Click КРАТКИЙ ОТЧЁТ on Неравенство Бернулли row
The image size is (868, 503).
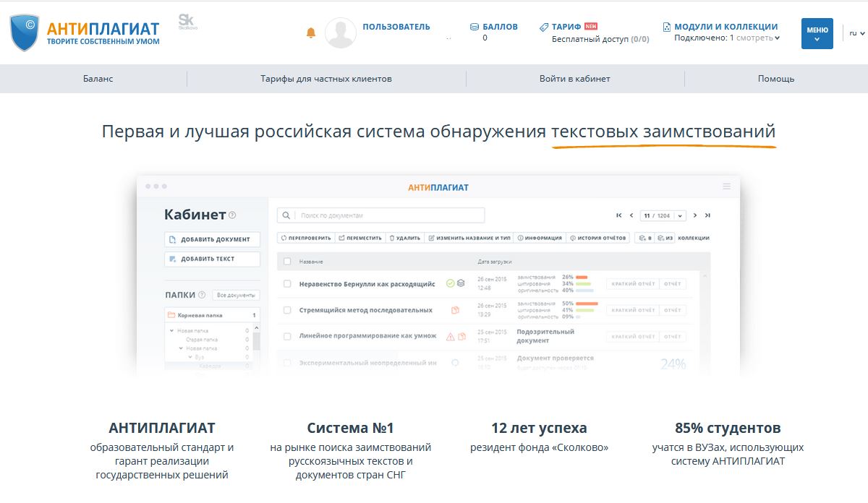point(633,284)
